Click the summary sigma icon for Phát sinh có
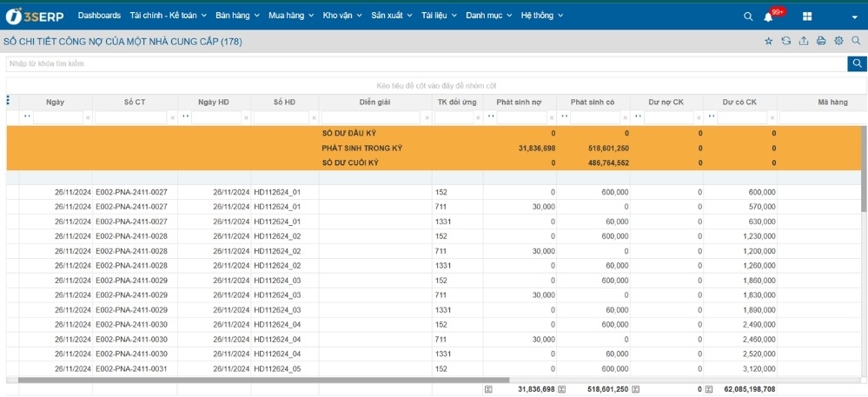Viewport: 868px width, 397px height. pos(561,389)
